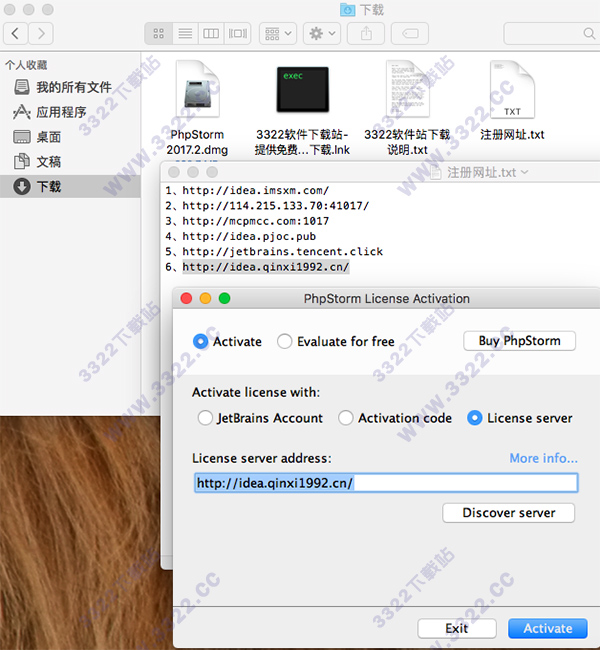Select the exec 3322软件下载站 lnk file icon
The width and height of the screenshot is (600, 650).
[303, 89]
